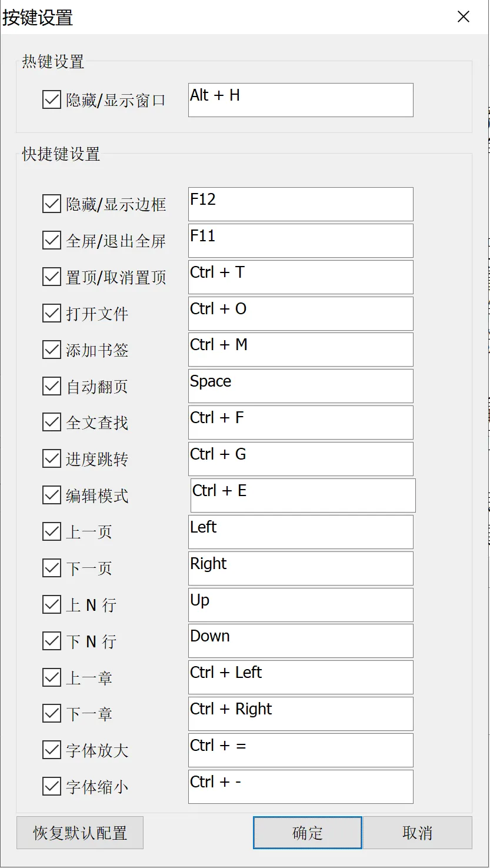Click the Alt + H hotkey field
The image size is (490, 868).
(x=301, y=100)
